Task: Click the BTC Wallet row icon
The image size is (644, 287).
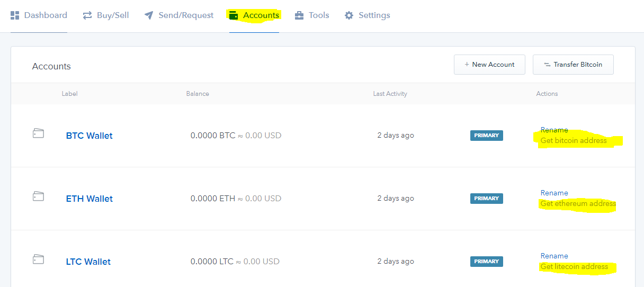Action: [38, 133]
